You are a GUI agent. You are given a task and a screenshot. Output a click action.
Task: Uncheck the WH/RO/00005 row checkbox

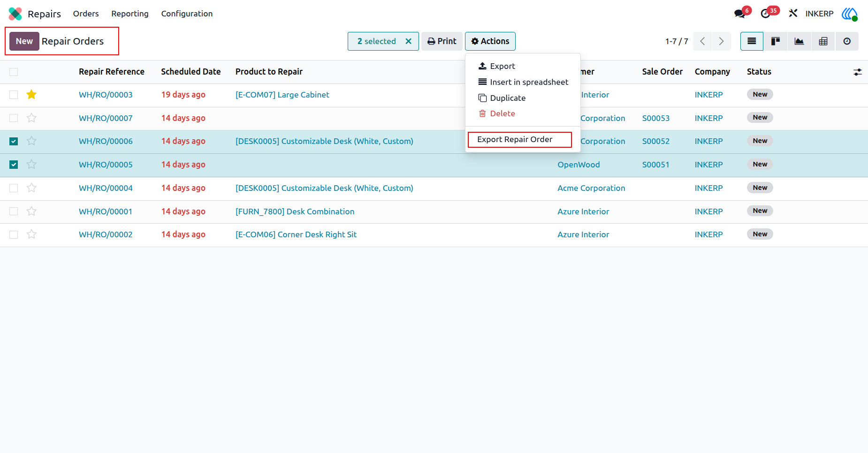[14, 165]
